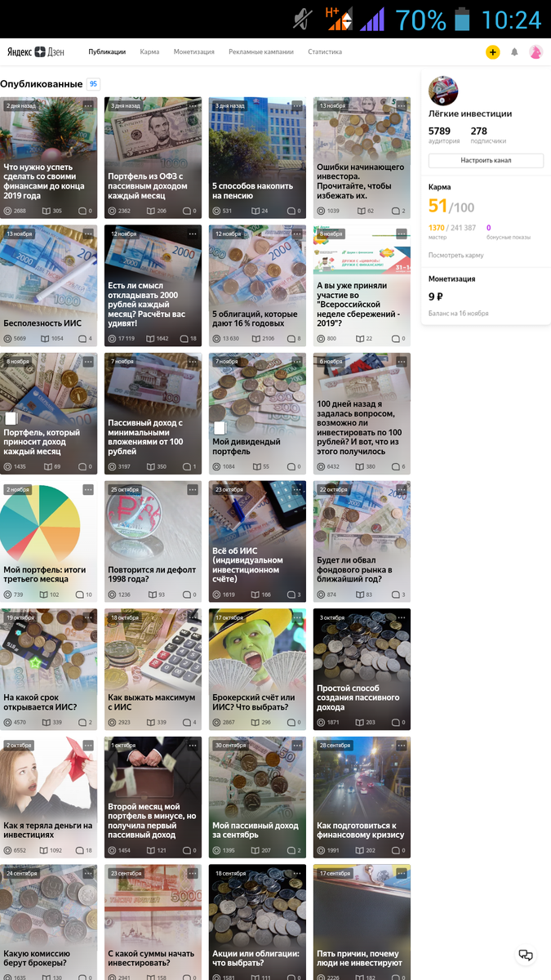Viewport: 551px width, 980px height.
Task: Open the Рекламные кампании tab
Action: 261,51
